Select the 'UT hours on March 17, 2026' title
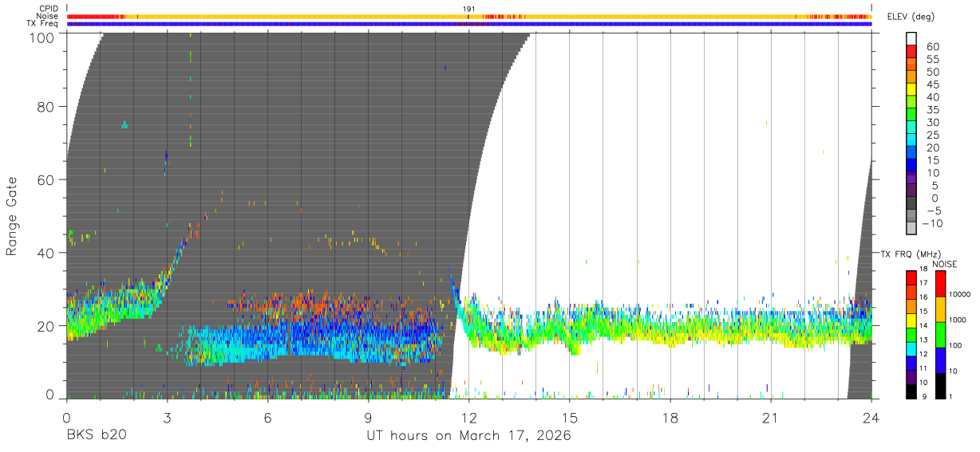The width and height of the screenshot is (980, 452). 468,436
